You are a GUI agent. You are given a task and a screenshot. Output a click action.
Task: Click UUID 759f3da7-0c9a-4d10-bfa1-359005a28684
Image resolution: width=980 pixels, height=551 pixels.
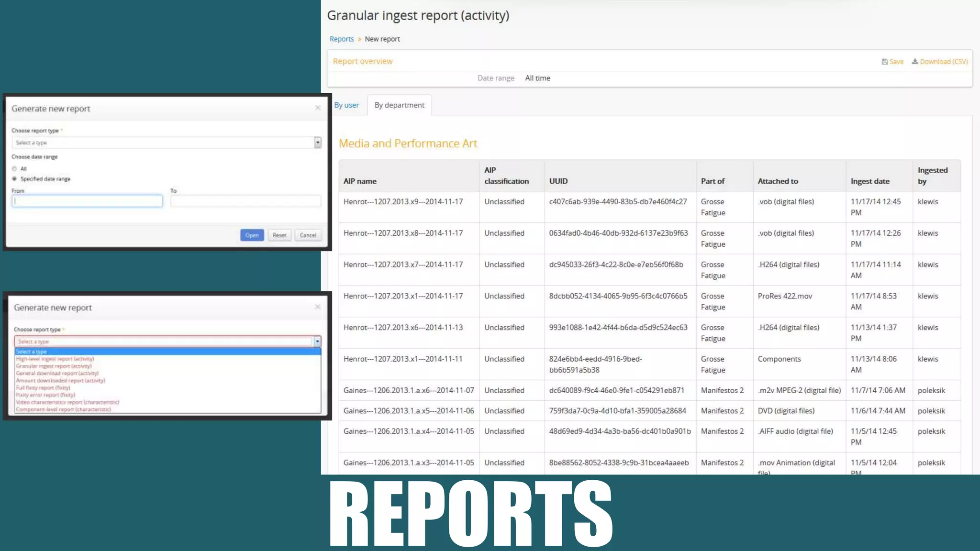point(617,411)
